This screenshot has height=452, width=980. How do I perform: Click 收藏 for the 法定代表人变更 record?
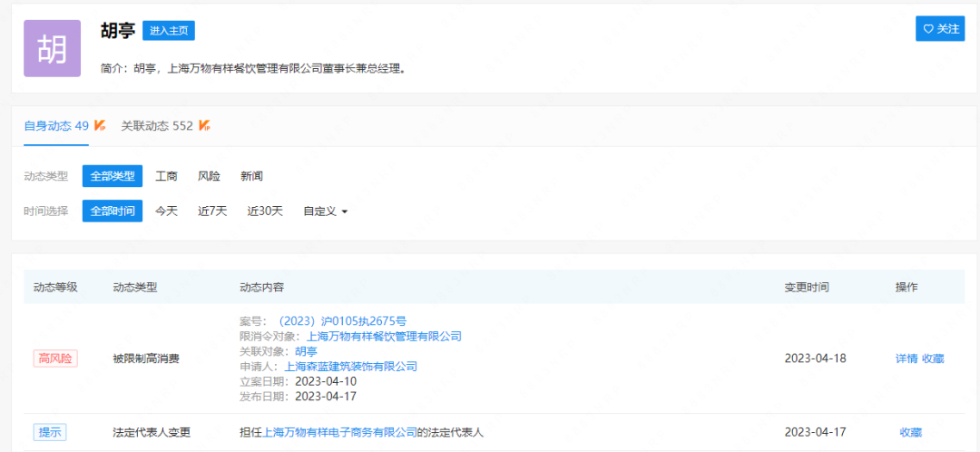click(x=911, y=432)
